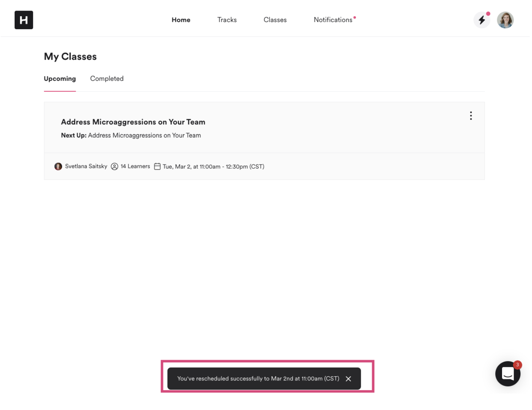
Task: Open the Tracks nav item
Action: pos(227,20)
